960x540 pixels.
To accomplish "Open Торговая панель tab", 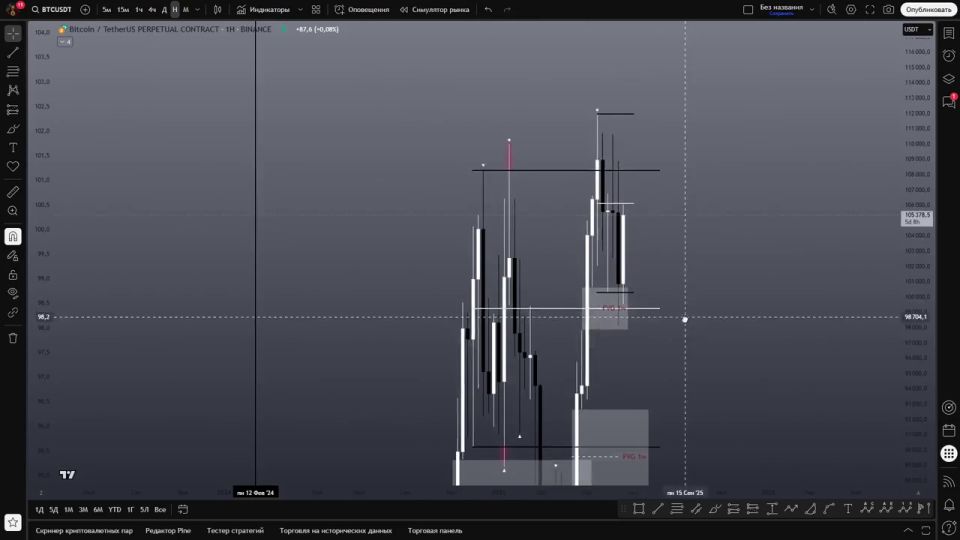I will click(x=435, y=531).
